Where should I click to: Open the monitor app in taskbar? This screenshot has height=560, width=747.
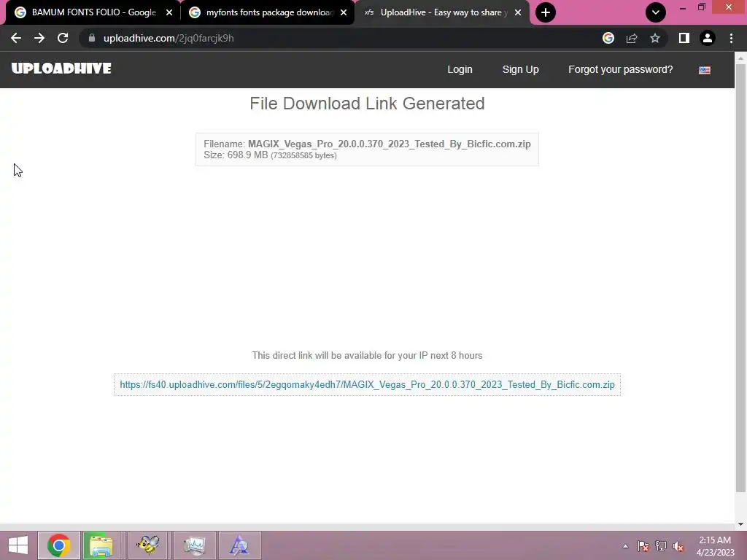pos(194,545)
